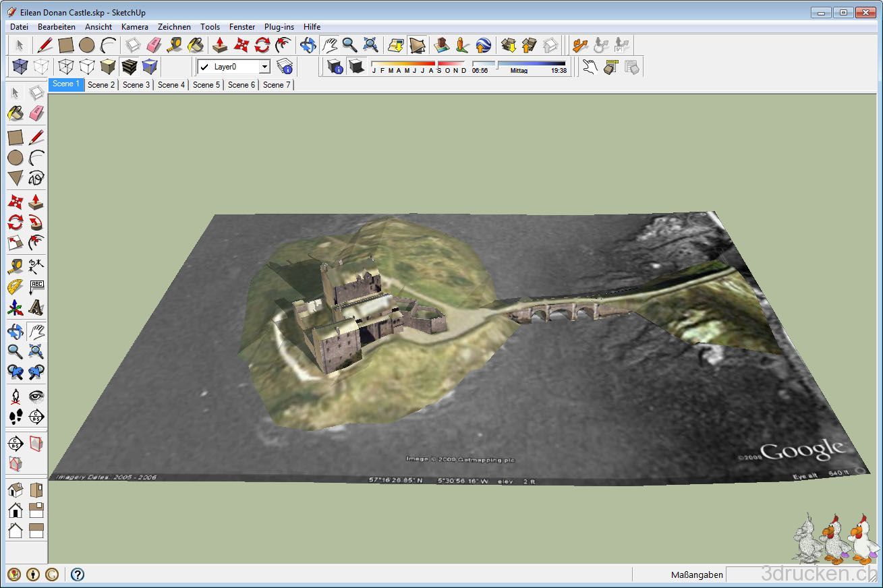Click the Freehand scribble tool
This screenshot has height=588, width=883.
point(36,178)
